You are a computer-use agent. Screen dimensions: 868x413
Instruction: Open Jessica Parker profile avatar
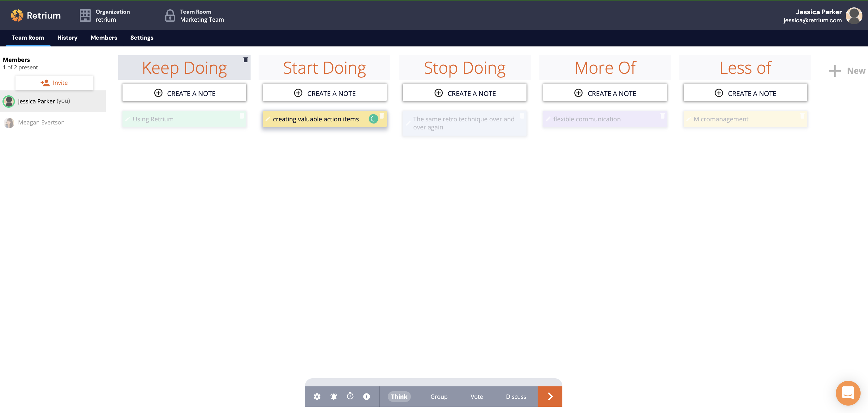854,15
